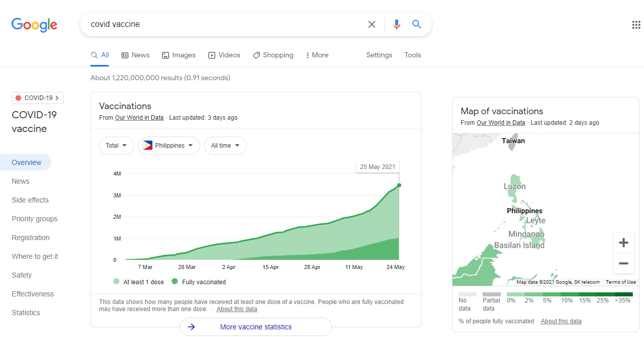Clear the search box with X icon
This screenshot has width=644, height=337.
tap(372, 24)
